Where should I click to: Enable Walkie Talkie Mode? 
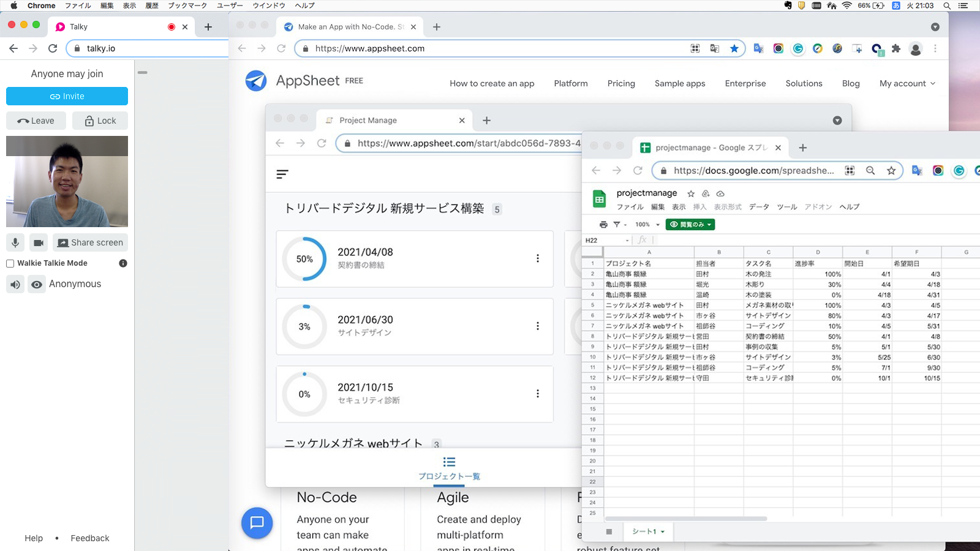pos(10,263)
